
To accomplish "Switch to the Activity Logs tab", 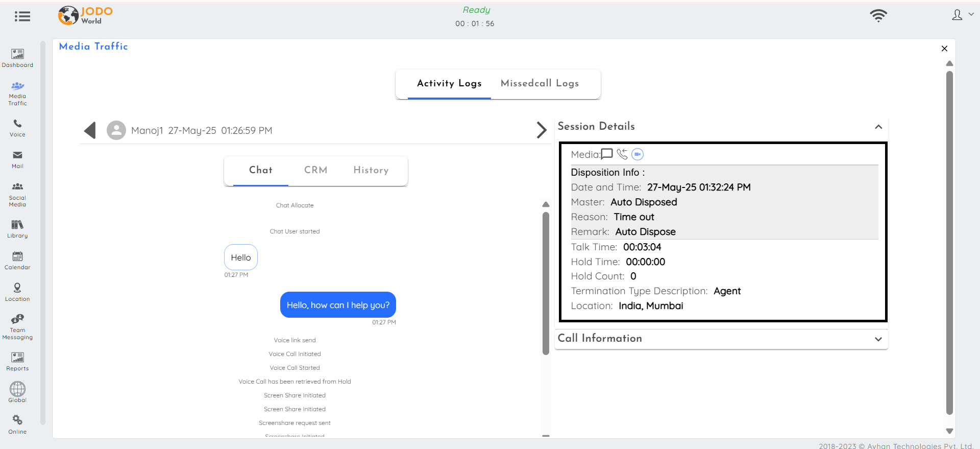I will pyautogui.click(x=449, y=83).
